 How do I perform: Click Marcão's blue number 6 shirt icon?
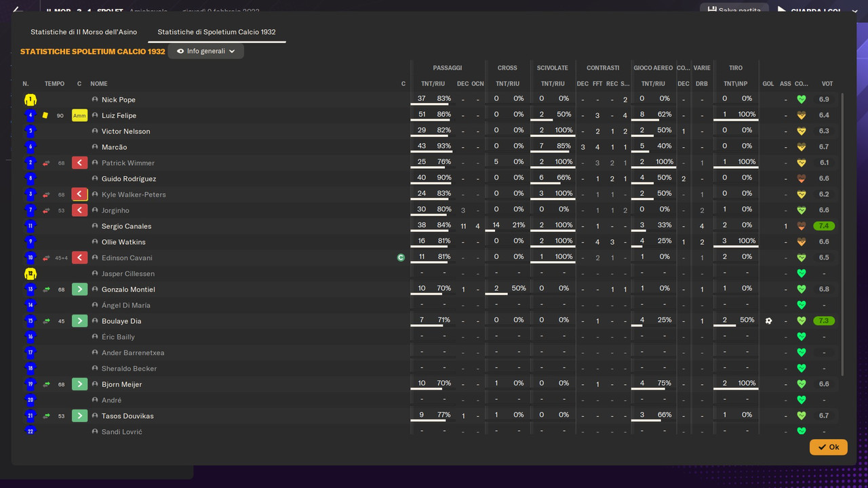(30, 147)
